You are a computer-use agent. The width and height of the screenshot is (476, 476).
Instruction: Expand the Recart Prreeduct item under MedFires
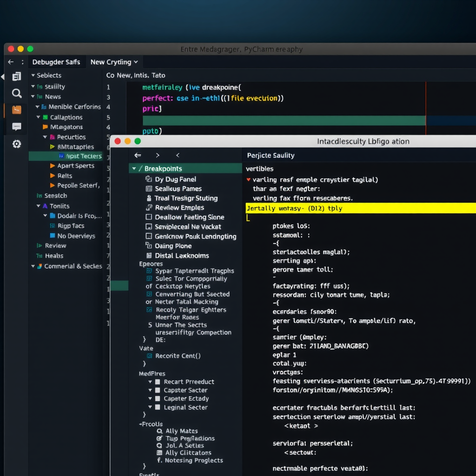(x=150, y=381)
